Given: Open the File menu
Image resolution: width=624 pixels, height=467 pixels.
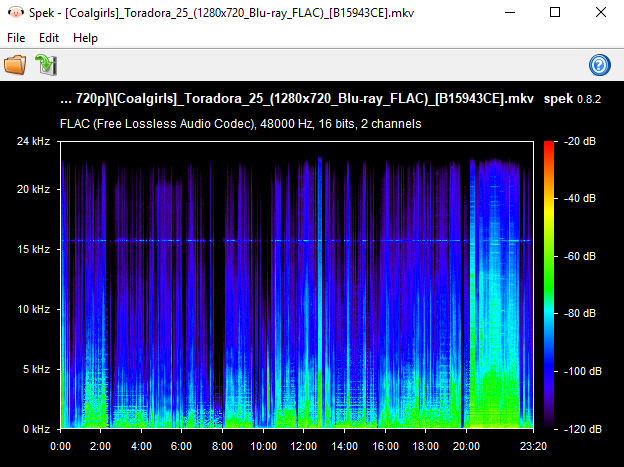Looking at the screenshot, I should [16, 38].
